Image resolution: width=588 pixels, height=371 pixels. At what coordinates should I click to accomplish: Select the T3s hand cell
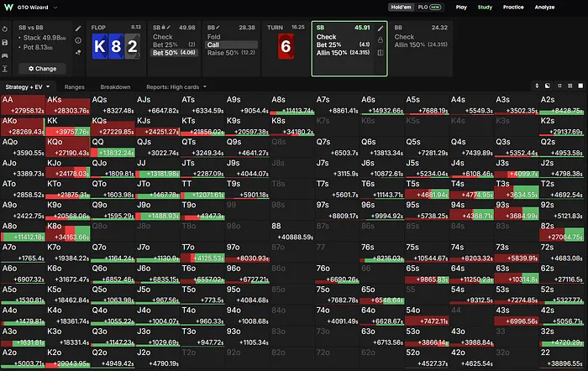coord(517,189)
